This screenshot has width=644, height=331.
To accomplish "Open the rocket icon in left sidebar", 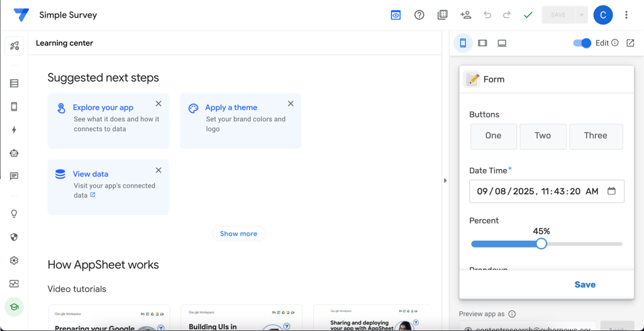I will pos(14,46).
